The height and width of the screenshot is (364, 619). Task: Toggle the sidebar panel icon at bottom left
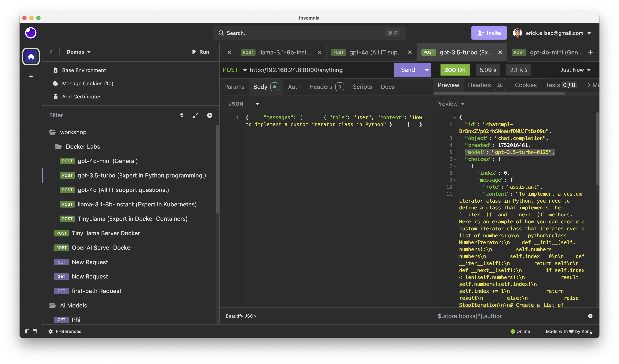(x=27, y=331)
